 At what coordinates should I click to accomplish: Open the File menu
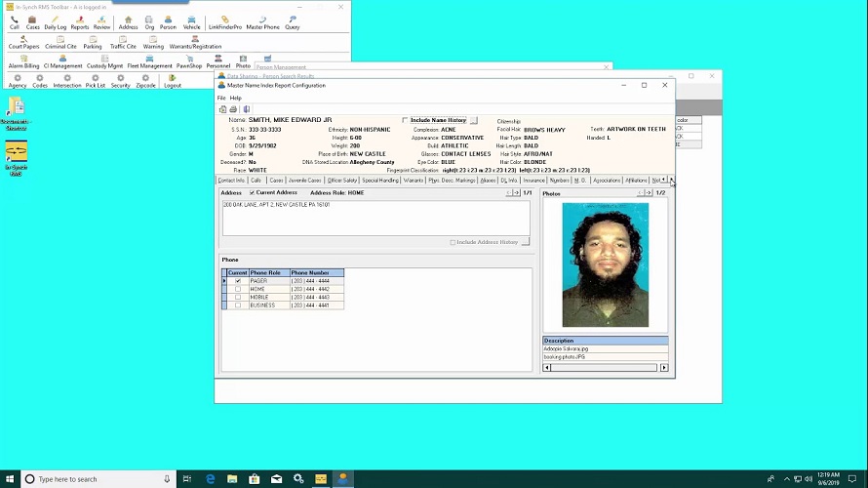(x=221, y=98)
